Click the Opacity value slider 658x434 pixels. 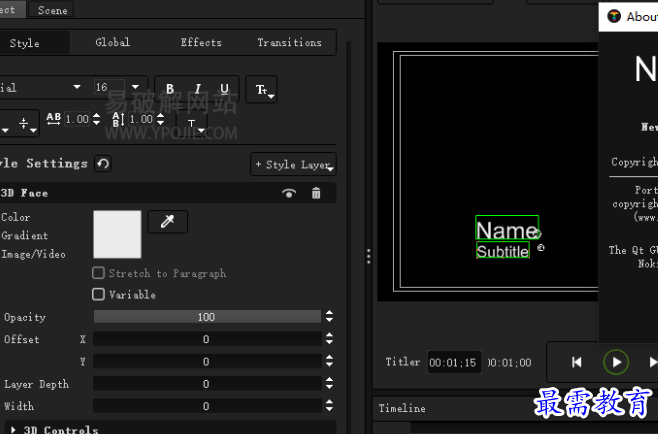click(x=207, y=317)
